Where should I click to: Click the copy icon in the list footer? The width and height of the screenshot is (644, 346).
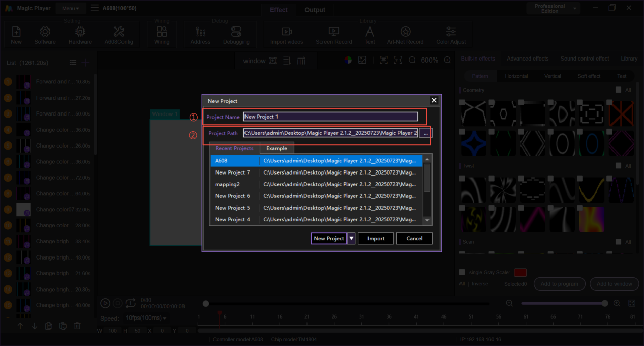49,326
